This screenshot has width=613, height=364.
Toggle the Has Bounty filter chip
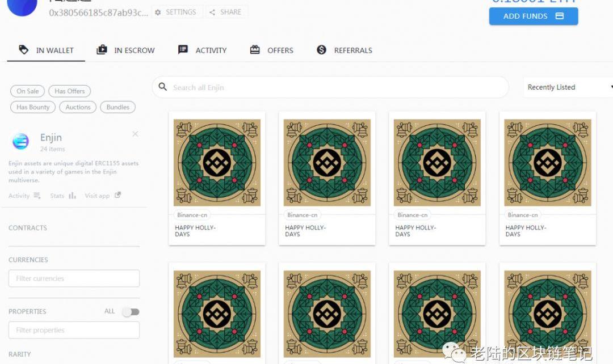tap(33, 107)
